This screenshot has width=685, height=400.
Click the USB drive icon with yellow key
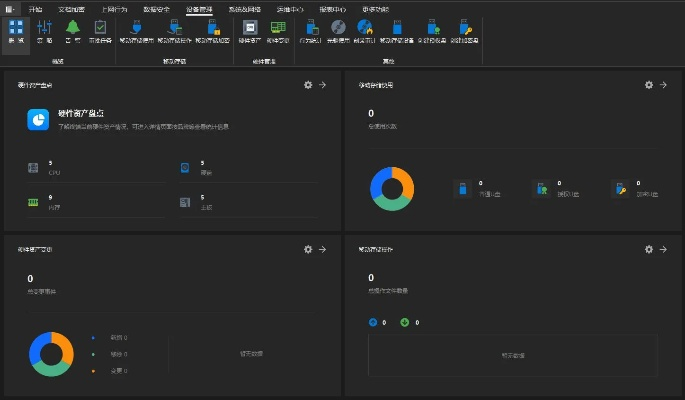[465, 27]
